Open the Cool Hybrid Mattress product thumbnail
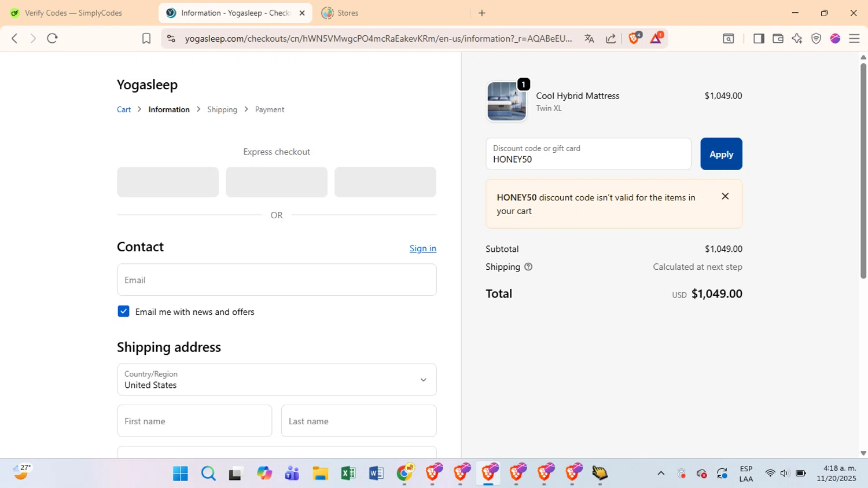Screen dimensions: 868x488 coord(506,101)
